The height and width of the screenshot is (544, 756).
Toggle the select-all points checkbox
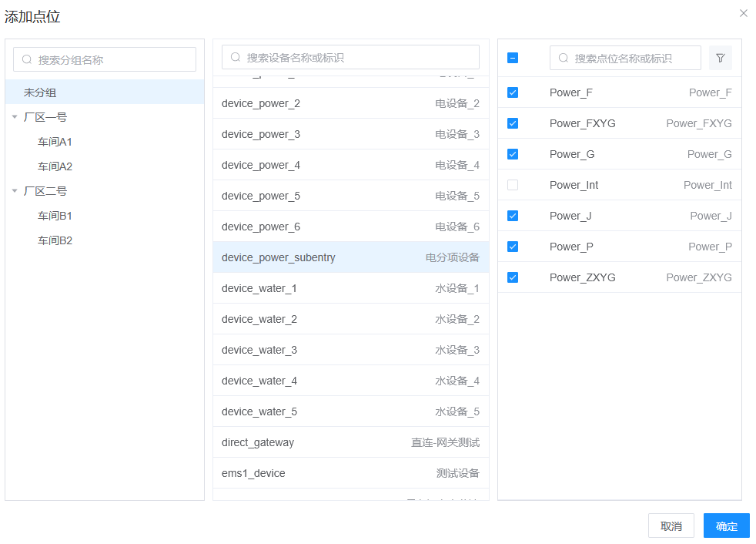click(x=513, y=58)
